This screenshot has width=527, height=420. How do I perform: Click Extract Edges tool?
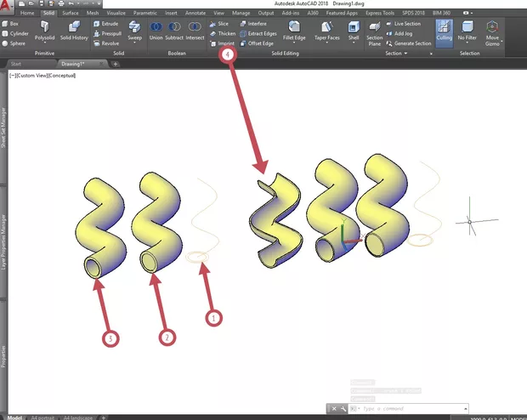click(x=258, y=33)
